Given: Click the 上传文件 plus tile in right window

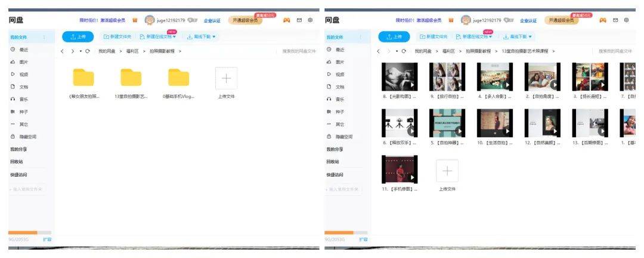Looking at the screenshot, I should pos(447,171).
